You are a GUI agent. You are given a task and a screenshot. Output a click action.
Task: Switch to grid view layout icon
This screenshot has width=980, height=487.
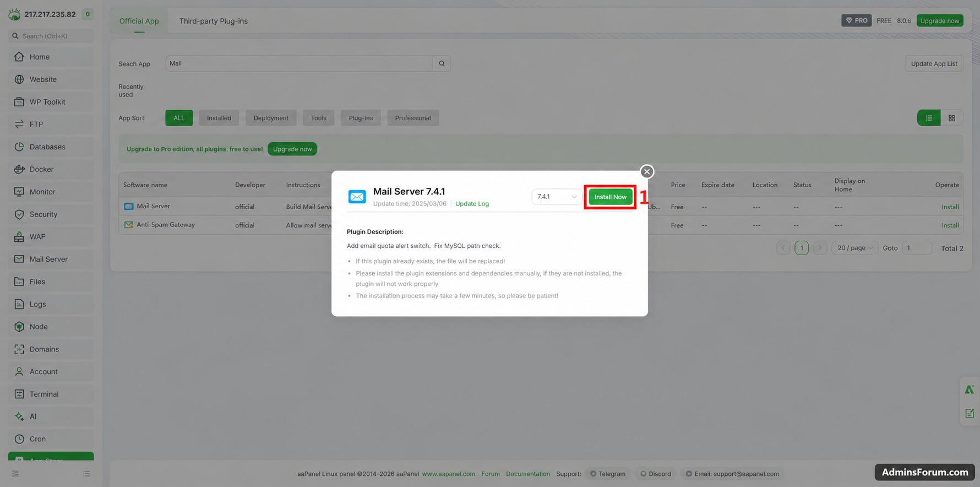coord(951,118)
